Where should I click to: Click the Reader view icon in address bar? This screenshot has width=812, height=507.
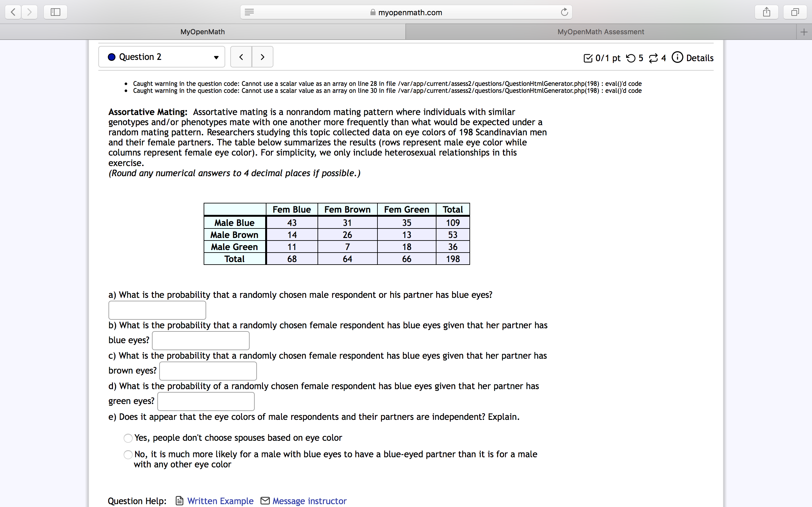coord(249,12)
